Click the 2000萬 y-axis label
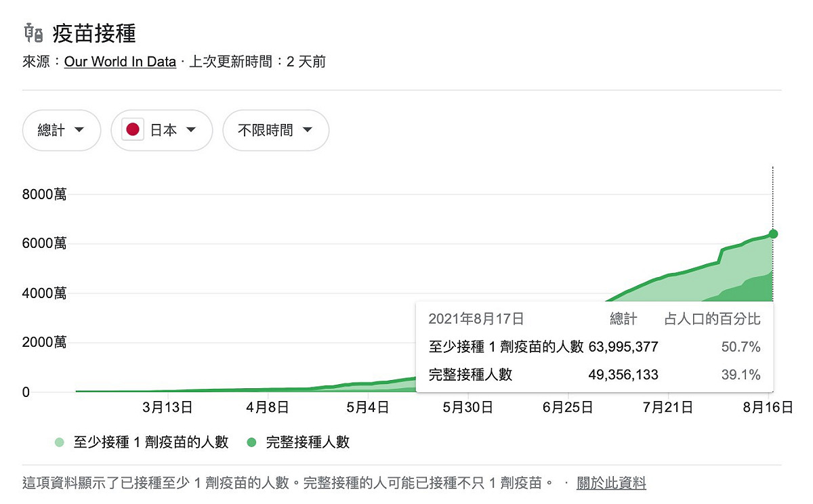The image size is (813, 504). 45,343
